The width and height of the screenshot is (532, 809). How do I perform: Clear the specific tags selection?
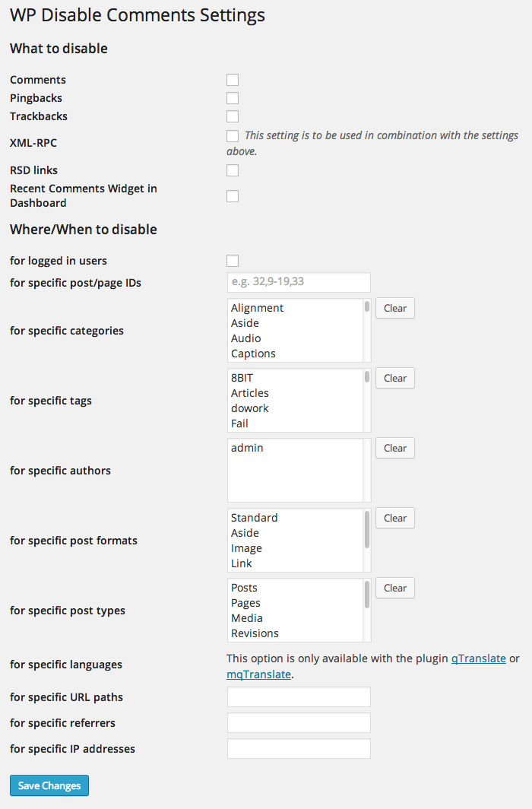pos(394,378)
